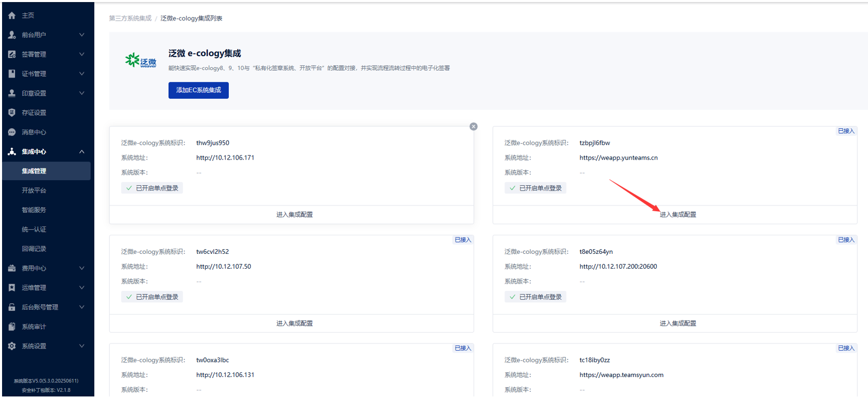The width and height of the screenshot is (868, 398).
Task: Click the address http://10.12.106.171
Action: [x=225, y=158]
